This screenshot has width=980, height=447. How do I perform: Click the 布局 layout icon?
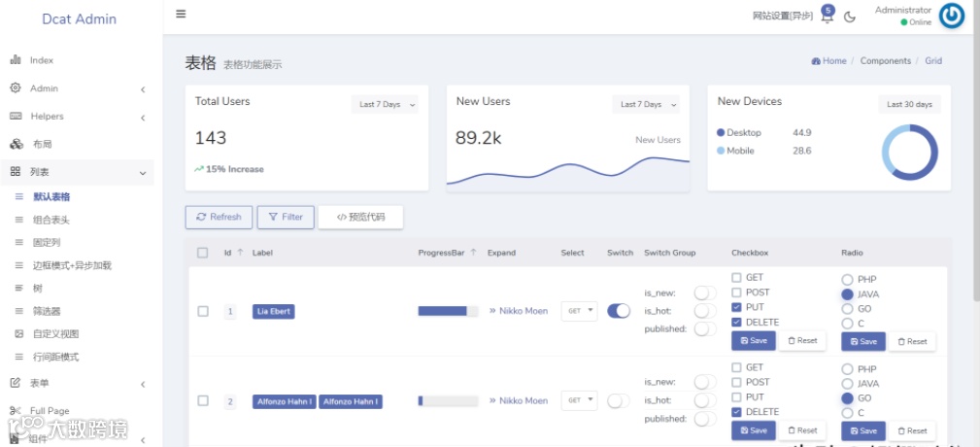tap(17, 145)
